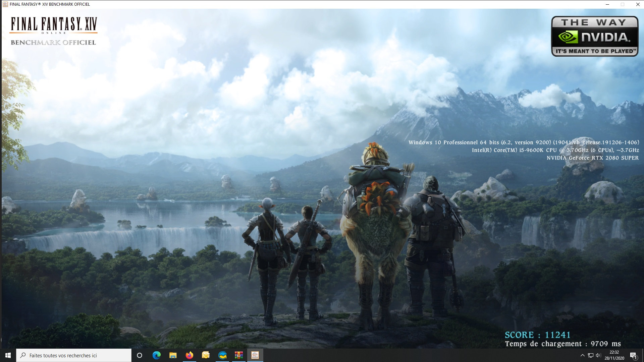Open the volume control tray icon
644x362 pixels.
pos(598,355)
